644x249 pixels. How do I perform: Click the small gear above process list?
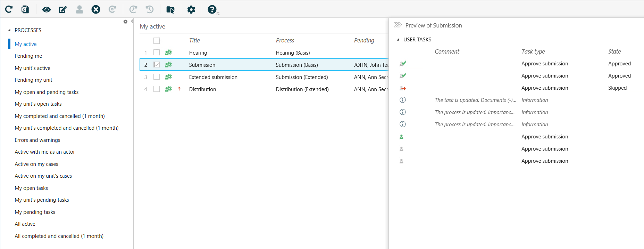(125, 22)
